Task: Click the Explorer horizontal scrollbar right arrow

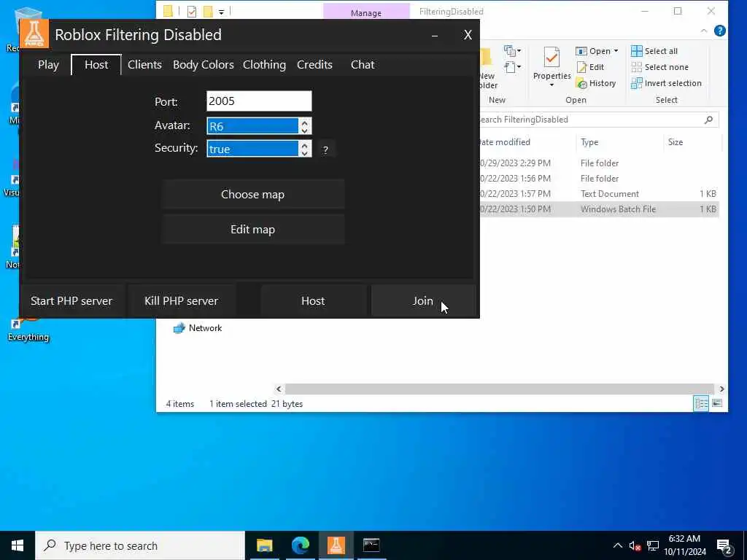Action: 721,389
